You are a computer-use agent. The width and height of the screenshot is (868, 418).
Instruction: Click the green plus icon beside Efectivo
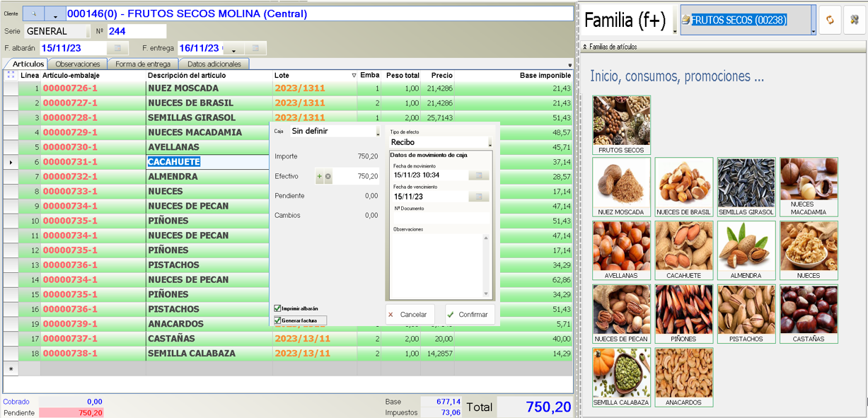point(320,176)
